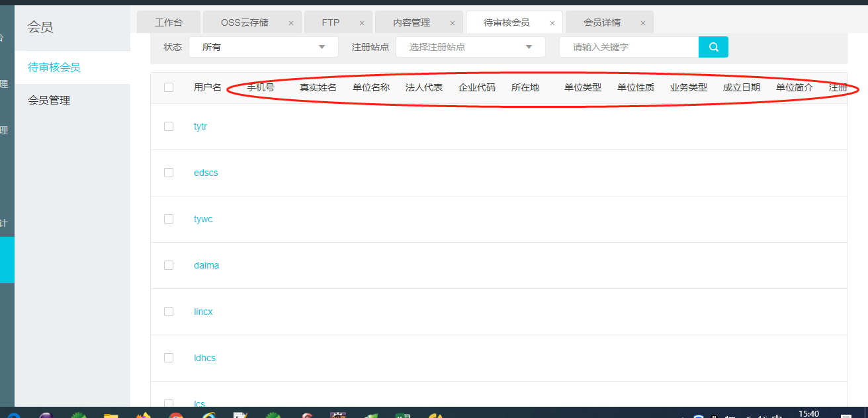868x418 pixels.
Task: Click the 单位简介 column header
Action: pyautogui.click(x=795, y=87)
